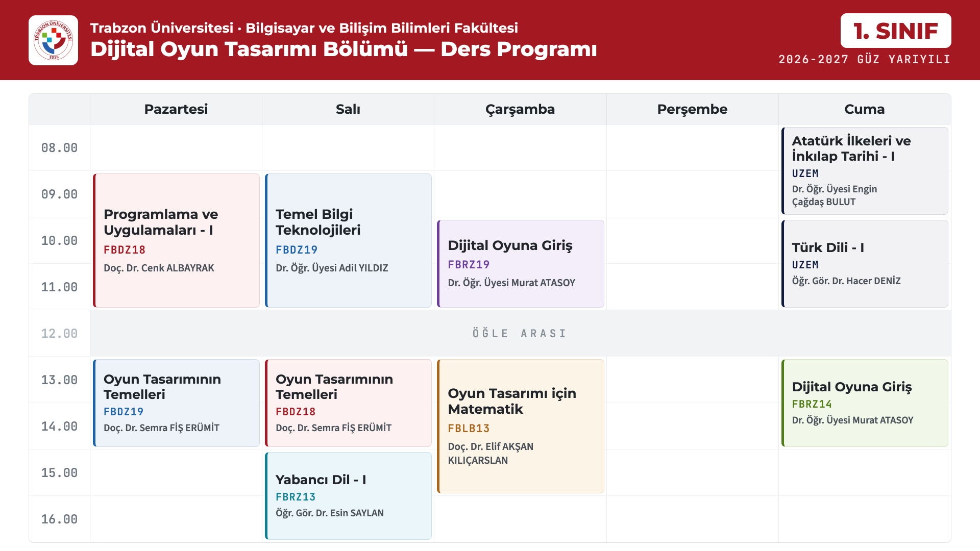Image resolution: width=980 pixels, height=551 pixels.
Task: Click the Perşembe column header
Action: (692, 109)
